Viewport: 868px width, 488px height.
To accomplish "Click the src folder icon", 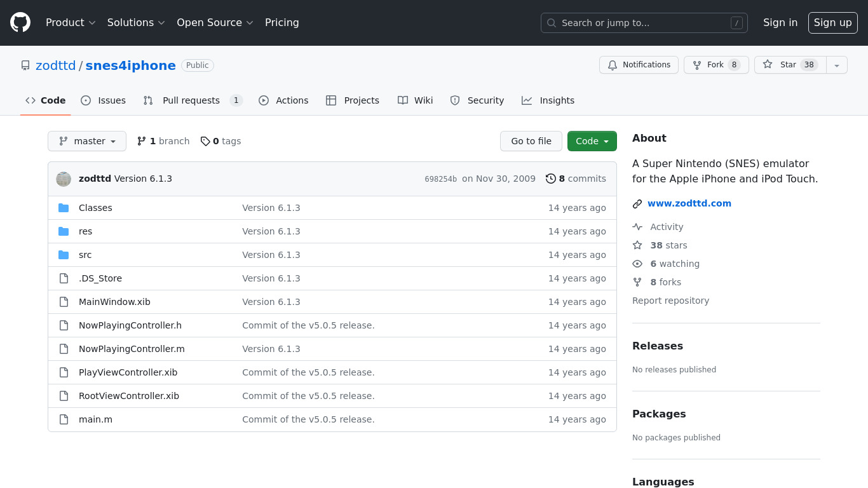I will pyautogui.click(x=64, y=255).
